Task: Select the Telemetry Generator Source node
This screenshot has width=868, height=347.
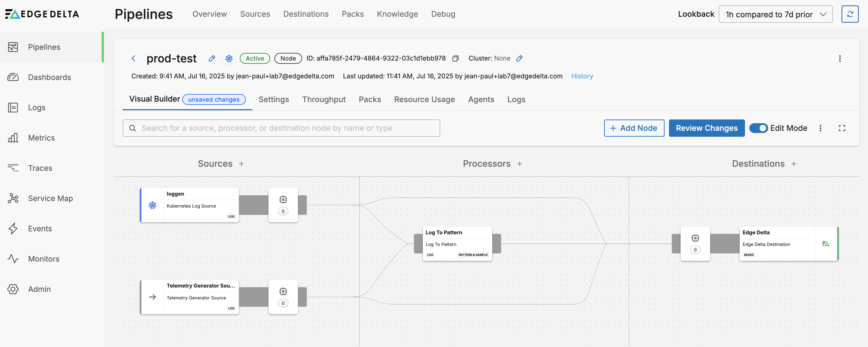Action: (190, 297)
